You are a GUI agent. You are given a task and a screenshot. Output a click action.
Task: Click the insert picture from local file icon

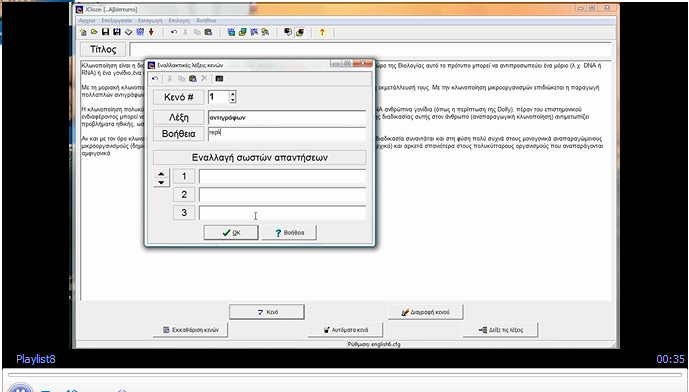pyautogui.click(x=243, y=32)
